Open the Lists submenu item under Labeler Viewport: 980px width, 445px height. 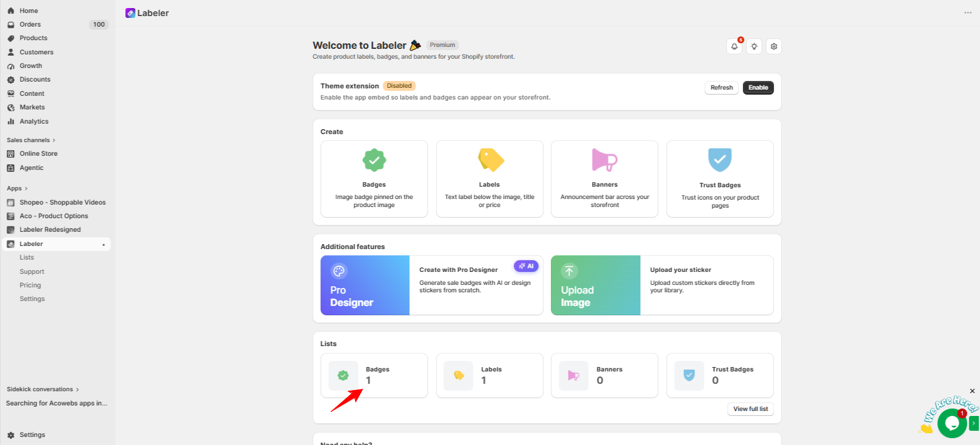click(x=27, y=258)
